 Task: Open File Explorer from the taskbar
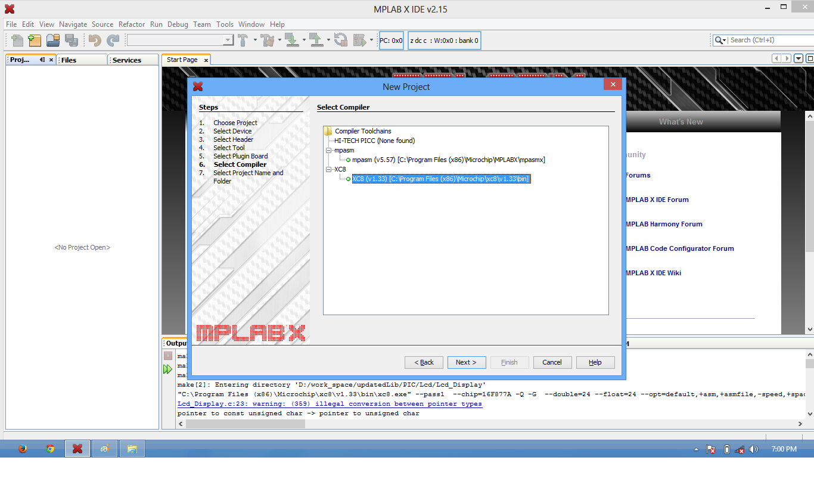point(132,449)
